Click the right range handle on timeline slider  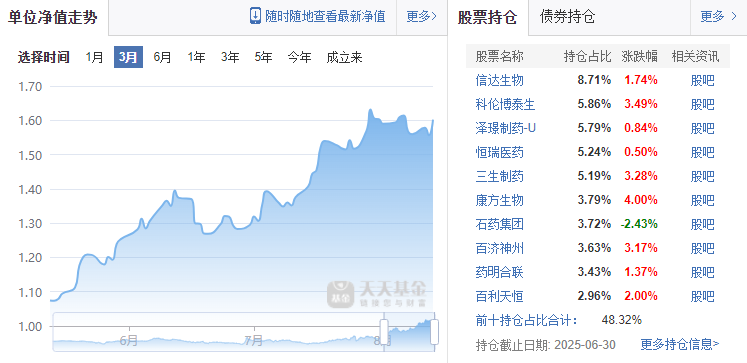[434, 332]
